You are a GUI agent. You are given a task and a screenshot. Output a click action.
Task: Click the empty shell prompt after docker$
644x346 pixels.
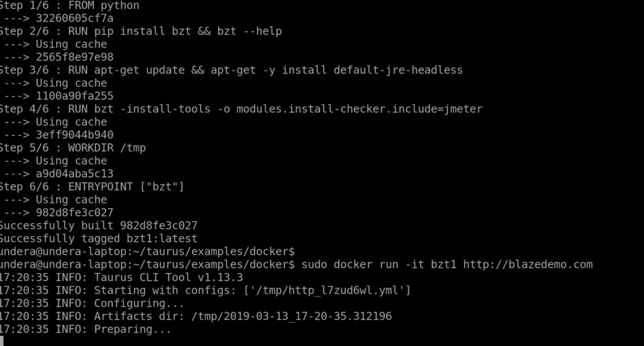pos(147,251)
